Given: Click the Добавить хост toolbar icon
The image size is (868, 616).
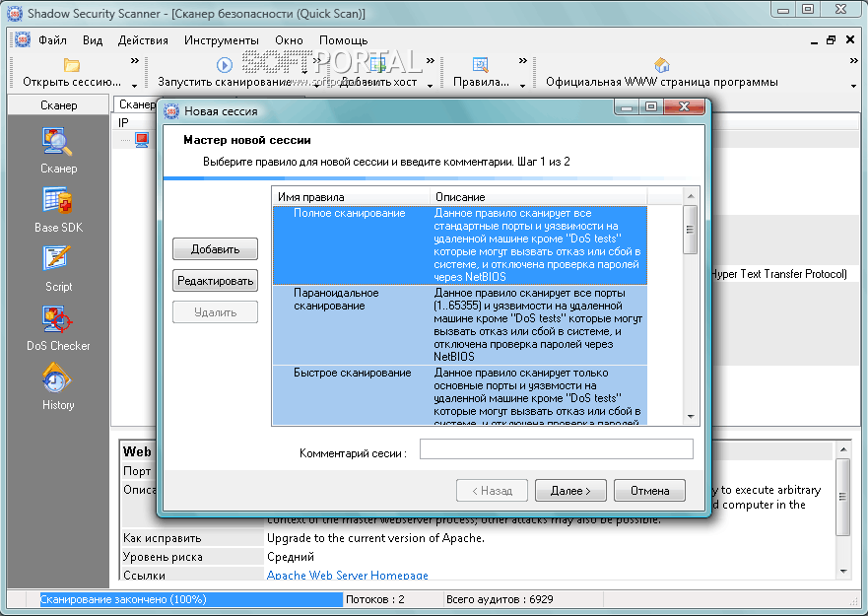Looking at the screenshot, I should pyautogui.click(x=378, y=65).
